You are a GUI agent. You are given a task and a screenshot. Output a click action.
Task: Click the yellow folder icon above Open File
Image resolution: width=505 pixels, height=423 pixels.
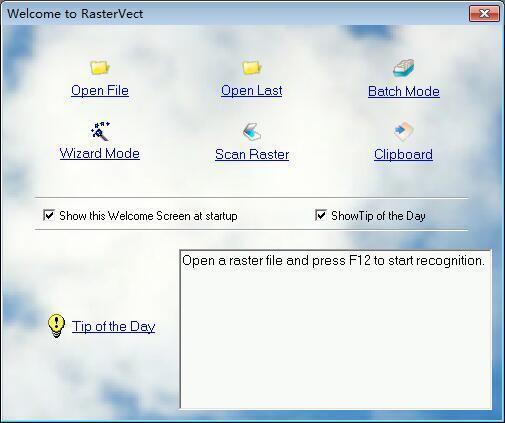coord(100,68)
